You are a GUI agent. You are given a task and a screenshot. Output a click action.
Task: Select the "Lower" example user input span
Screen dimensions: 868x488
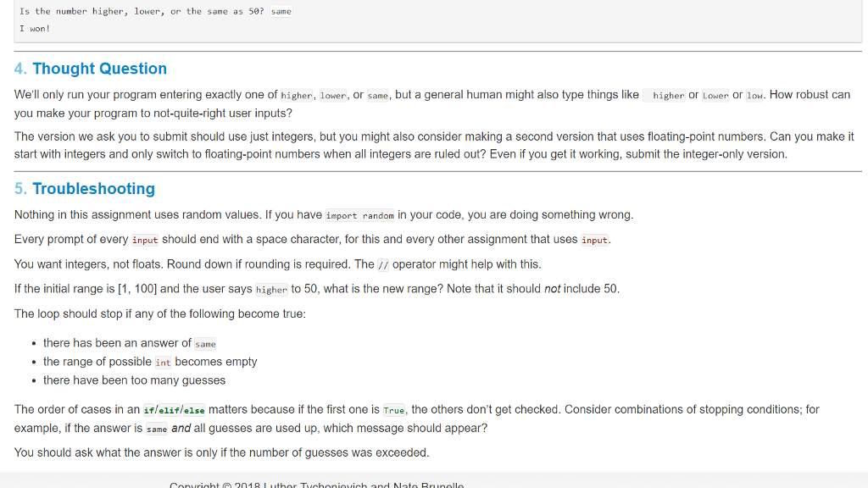click(715, 95)
